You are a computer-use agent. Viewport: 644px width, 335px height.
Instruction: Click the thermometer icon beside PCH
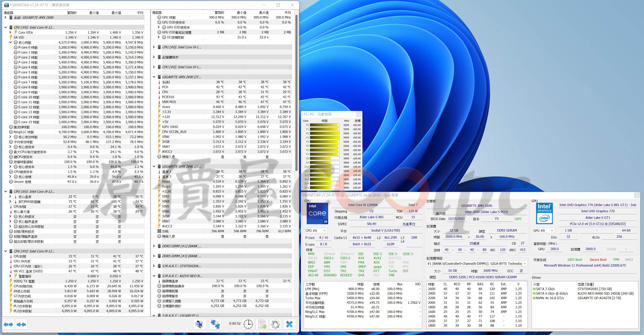(x=159, y=87)
